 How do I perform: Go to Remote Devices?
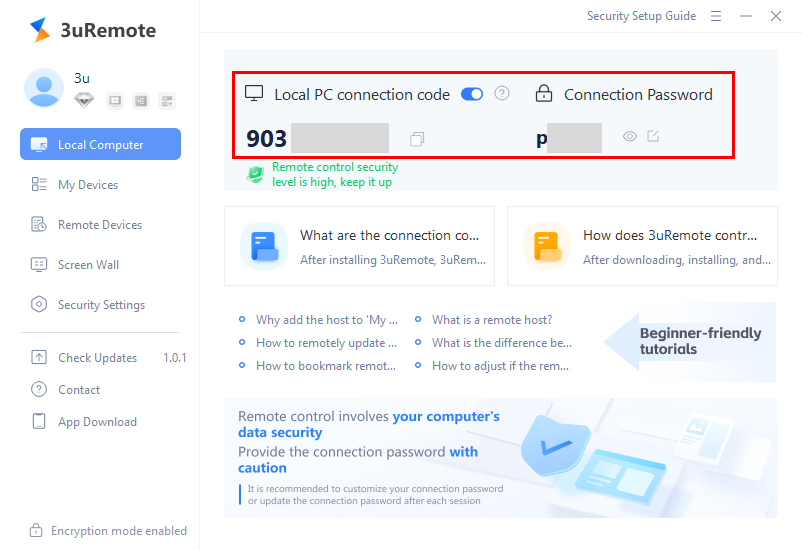point(100,225)
